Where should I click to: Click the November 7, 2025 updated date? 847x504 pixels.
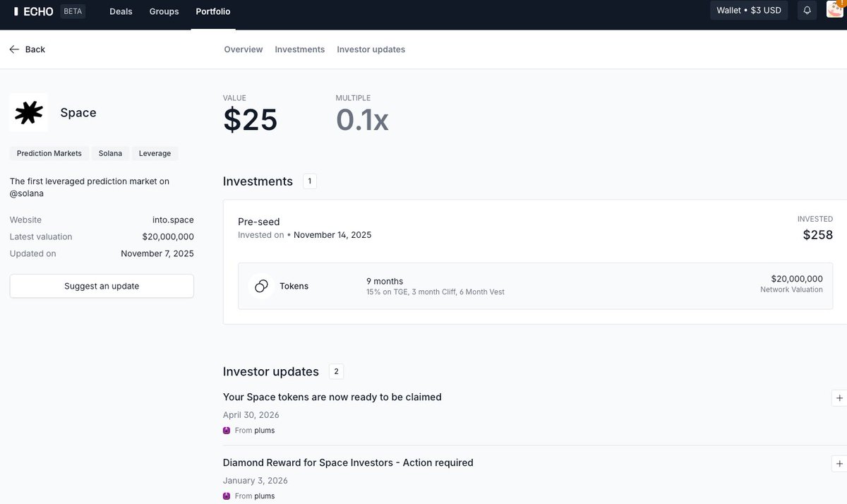point(157,253)
